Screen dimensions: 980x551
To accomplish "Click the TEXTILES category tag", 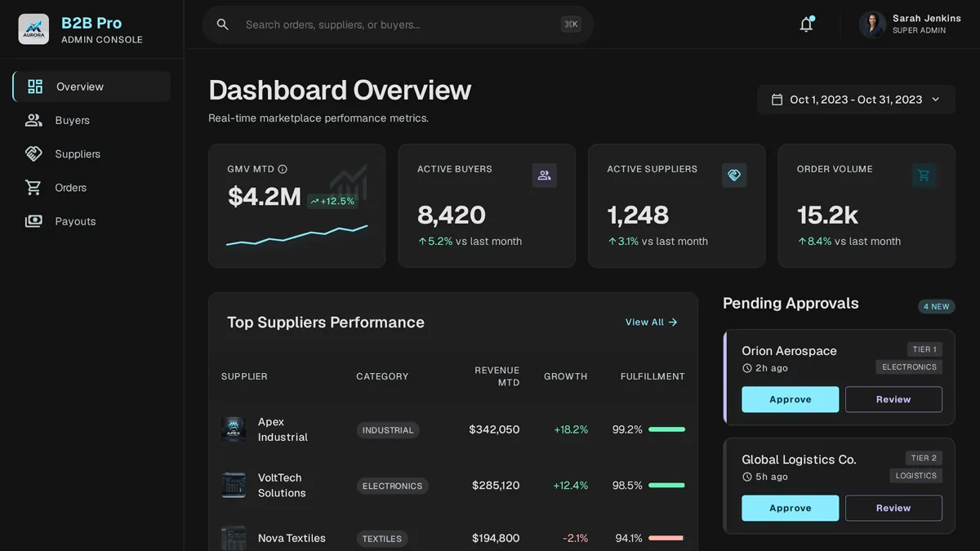I will click(x=382, y=539).
